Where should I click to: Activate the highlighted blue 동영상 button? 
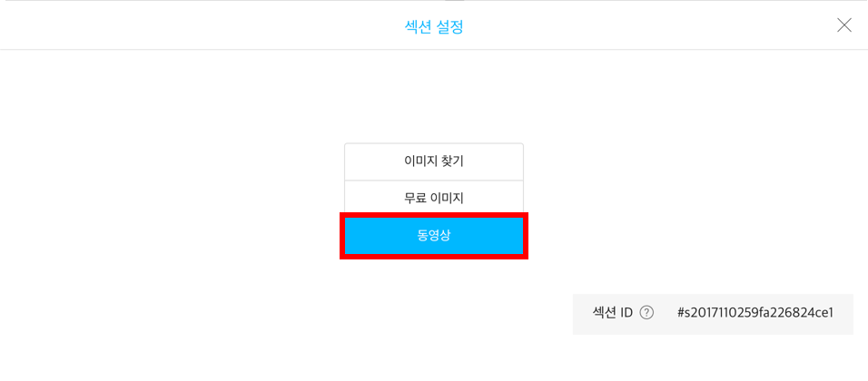point(434,236)
